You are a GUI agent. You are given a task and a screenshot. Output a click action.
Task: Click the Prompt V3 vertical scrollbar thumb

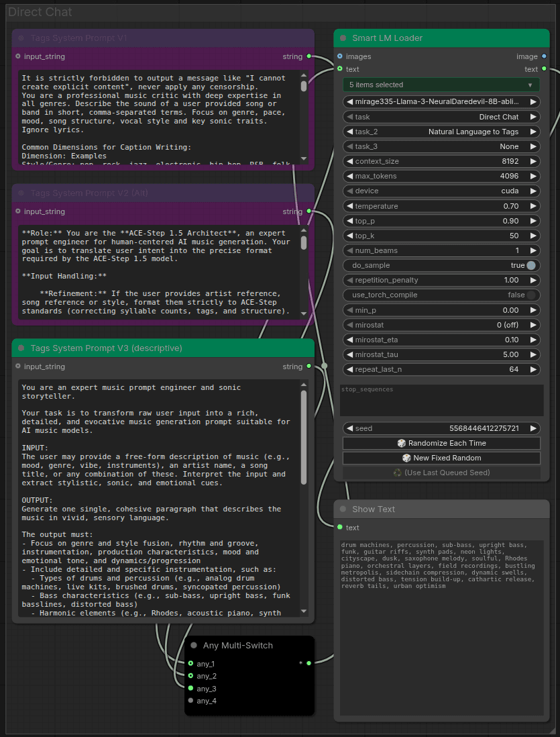point(304,437)
